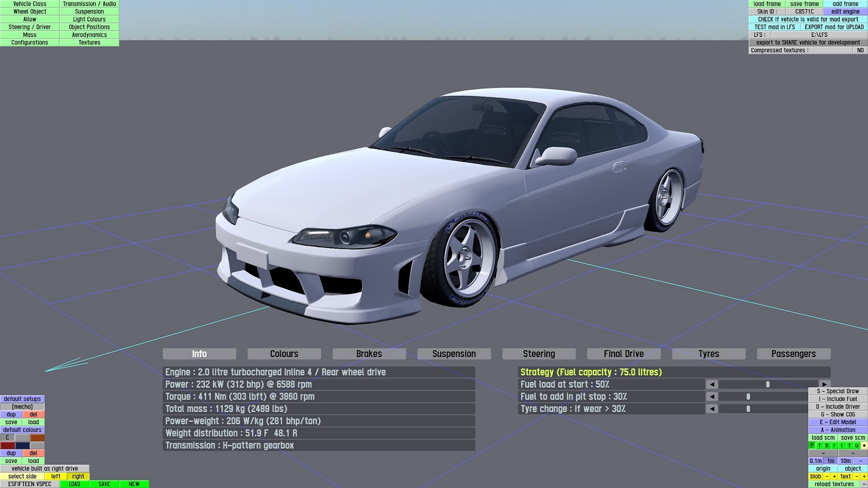This screenshot has height=488, width=868.
Task: Click the minus arrow for Tyre change setting
Action: point(712,409)
